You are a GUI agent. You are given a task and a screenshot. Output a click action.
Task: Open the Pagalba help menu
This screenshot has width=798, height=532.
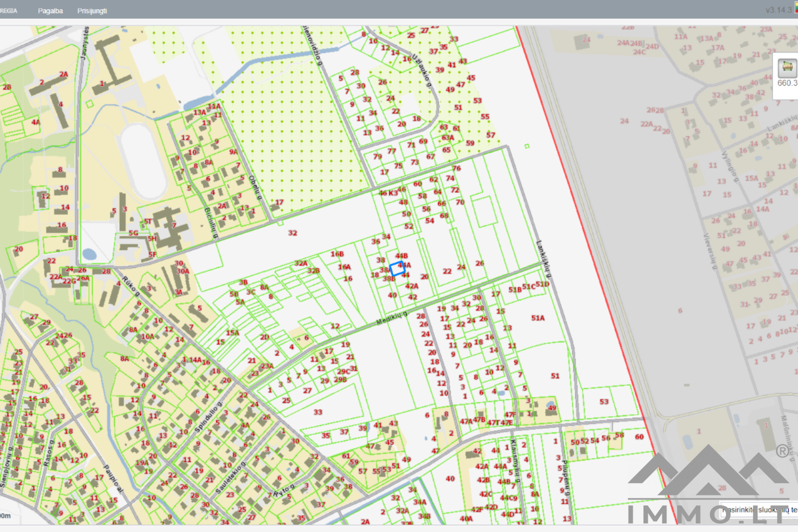click(50, 11)
